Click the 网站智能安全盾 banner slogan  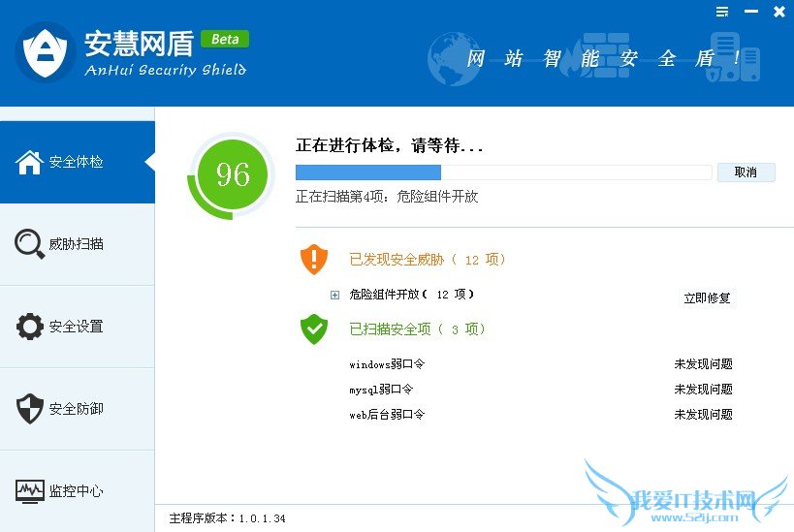[603, 59]
